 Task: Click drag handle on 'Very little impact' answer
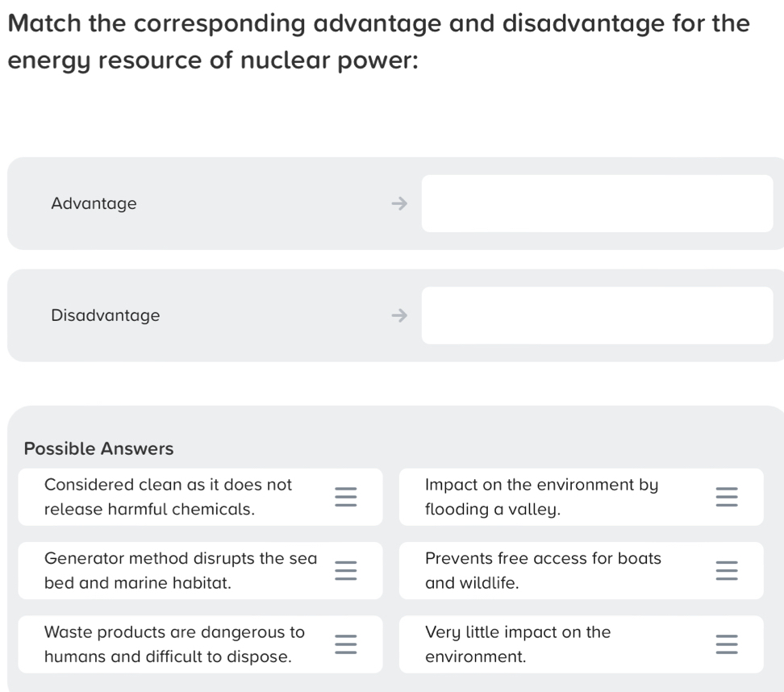pyautogui.click(x=726, y=644)
